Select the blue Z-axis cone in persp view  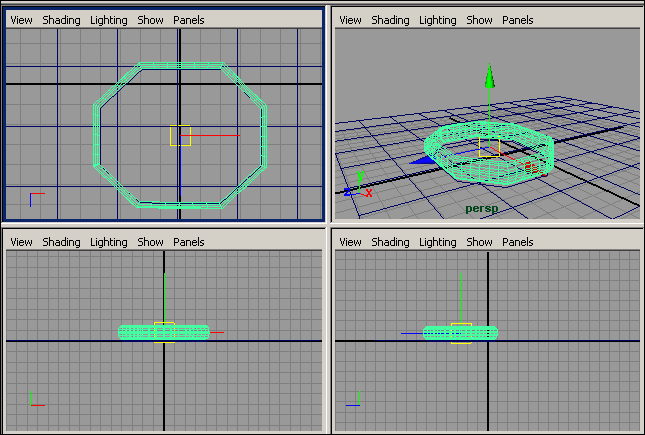(x=422, y=161)
